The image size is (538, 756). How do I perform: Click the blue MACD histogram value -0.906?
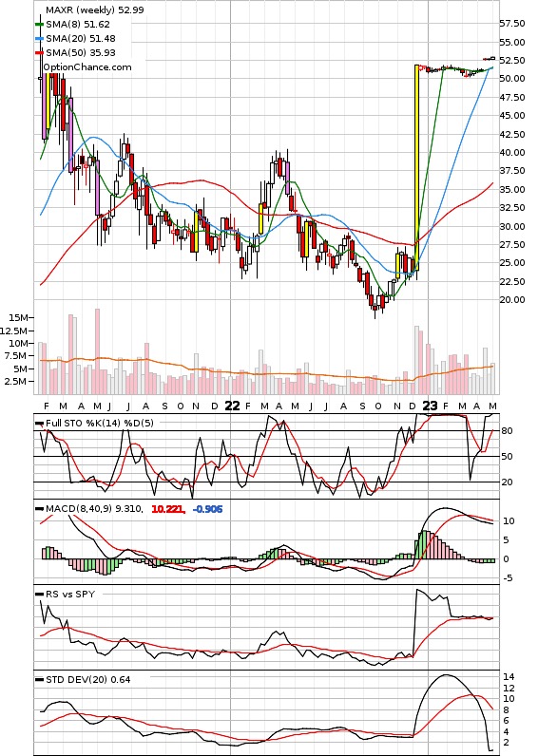point(207,509)
